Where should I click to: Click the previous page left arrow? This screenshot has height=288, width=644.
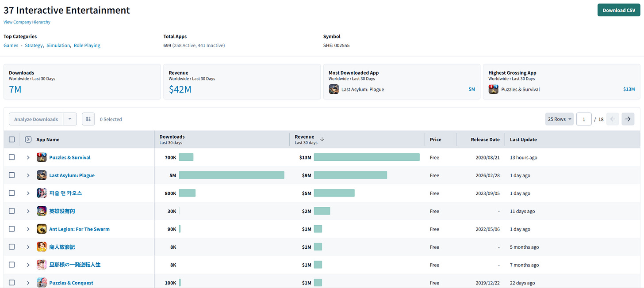click(x=613, y=119)
